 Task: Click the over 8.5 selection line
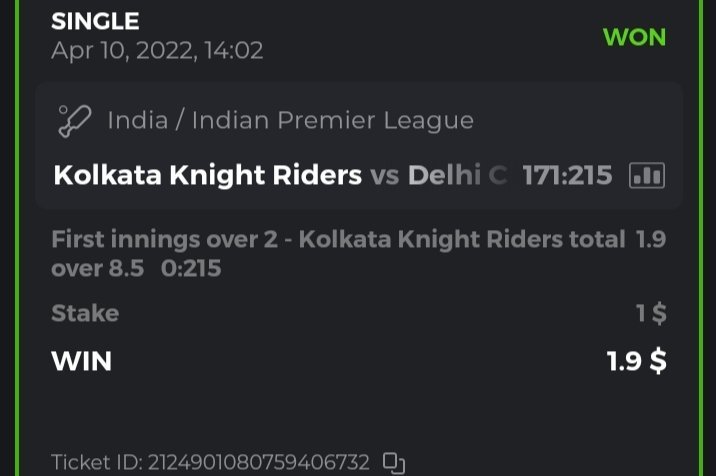[x=97, y=268]
